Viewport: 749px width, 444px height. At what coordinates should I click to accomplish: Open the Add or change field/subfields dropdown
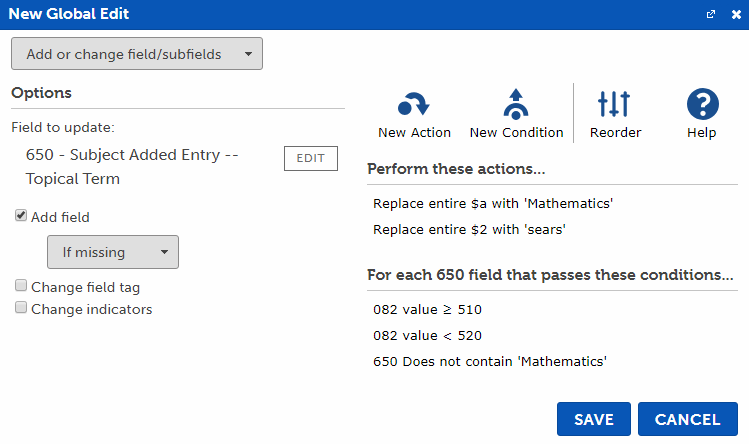137,54
